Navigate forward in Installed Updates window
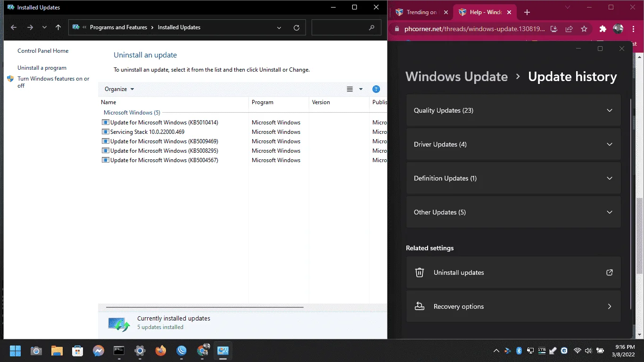 [30, 27]
